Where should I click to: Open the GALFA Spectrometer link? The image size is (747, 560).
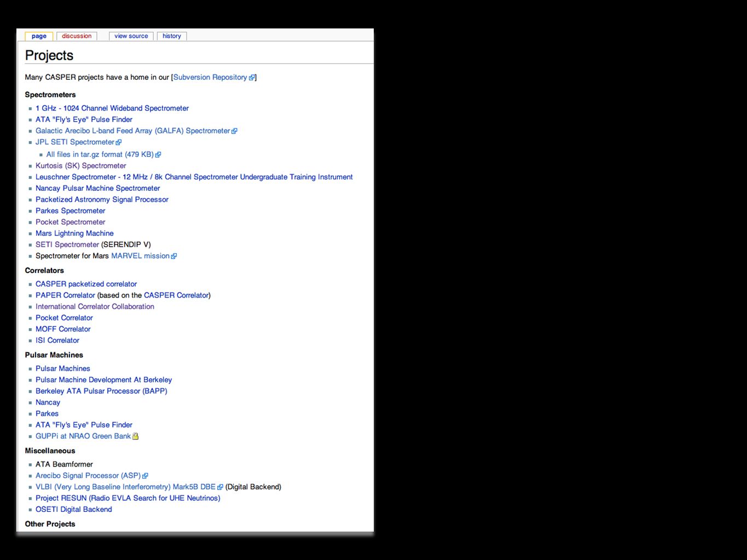132,131
